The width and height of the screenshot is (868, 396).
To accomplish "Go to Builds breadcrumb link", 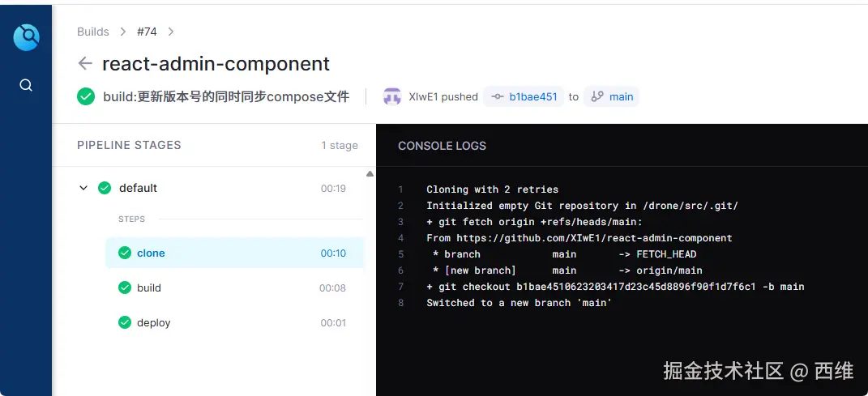I will pyautogui.click(x=92, y=32).
